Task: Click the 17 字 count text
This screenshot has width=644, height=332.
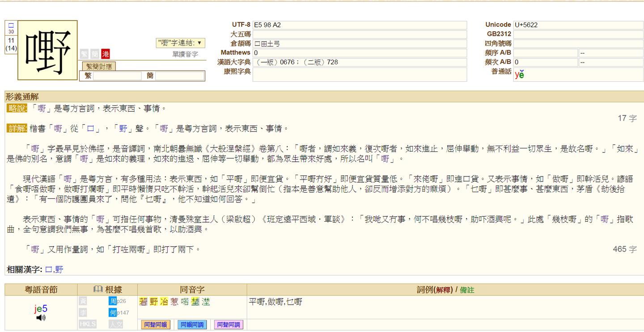Action: pos(627,118)
